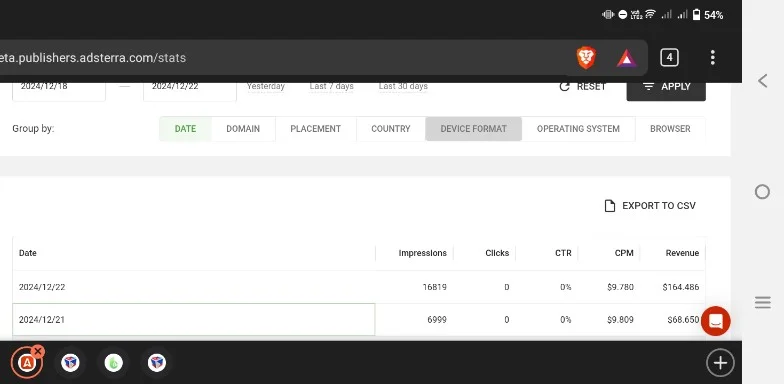Tap the Android recents lines icon
Image resolution: width=784 pixels, height=384 pixels.
762,302
